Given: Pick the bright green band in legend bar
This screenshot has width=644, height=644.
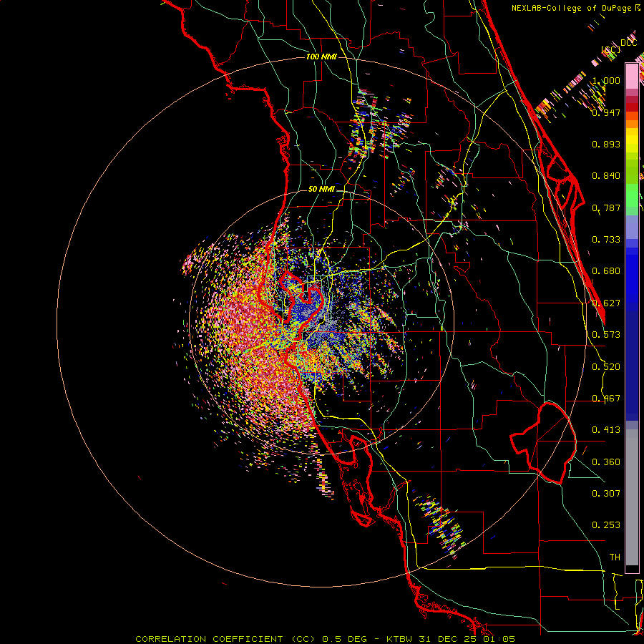Looking at the screenshot, I should (x=632, y=195).
